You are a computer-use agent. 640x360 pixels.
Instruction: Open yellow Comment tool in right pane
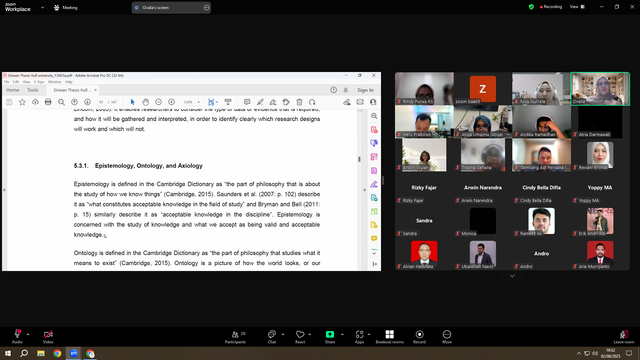click(x=374, y=238)
